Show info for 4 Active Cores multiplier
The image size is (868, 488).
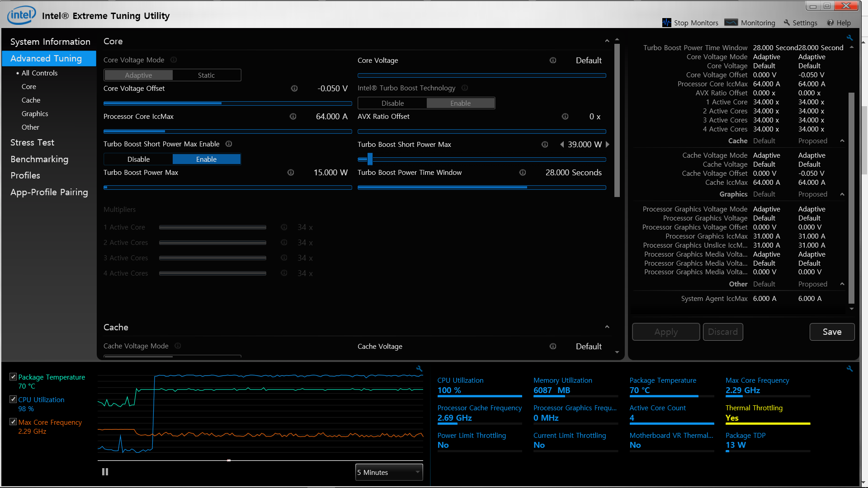284,273
